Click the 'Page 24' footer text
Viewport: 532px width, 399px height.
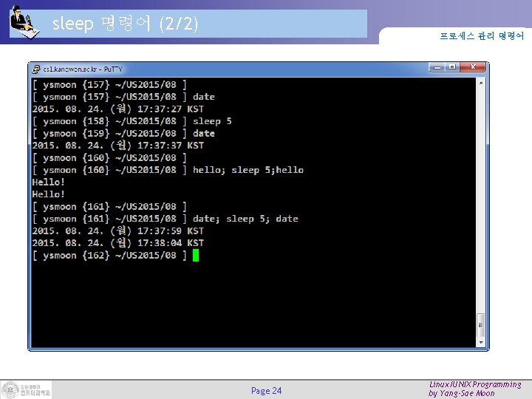tap(266, 391)
